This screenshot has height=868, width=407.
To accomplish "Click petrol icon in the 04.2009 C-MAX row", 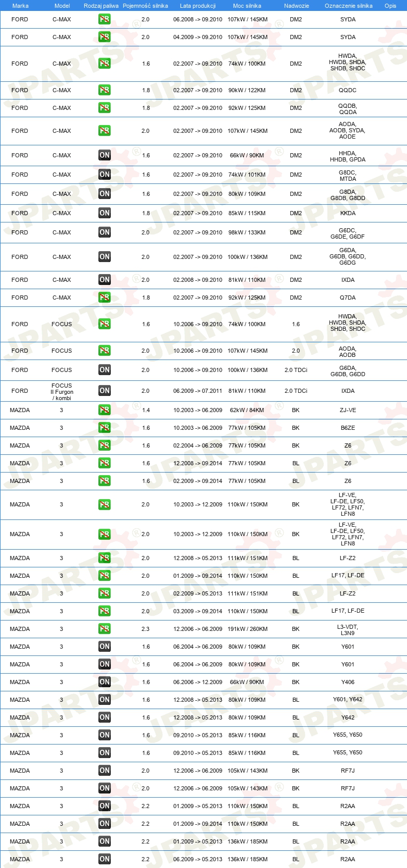I will point(105,37).
